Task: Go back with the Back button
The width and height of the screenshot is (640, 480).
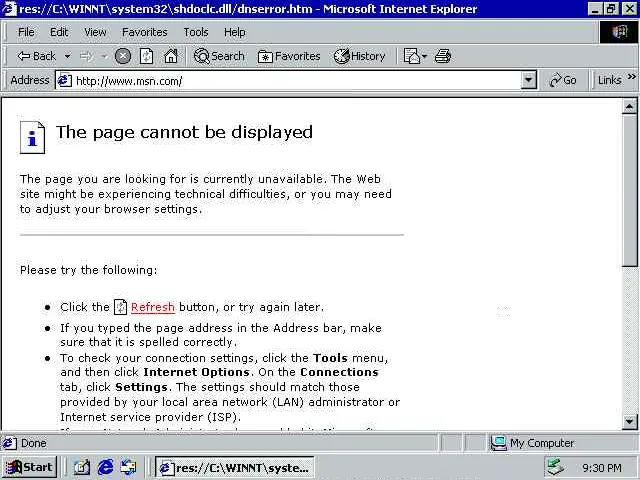Action: pyautogui.click(x=36, y=56)
